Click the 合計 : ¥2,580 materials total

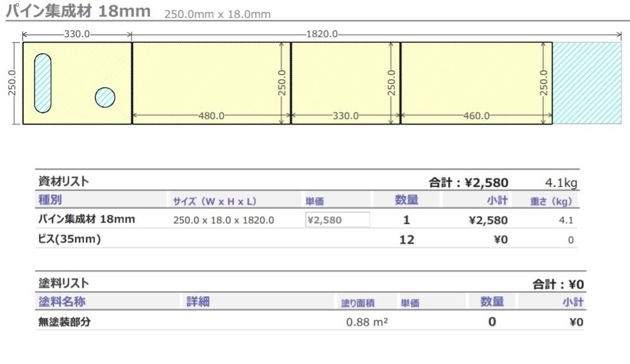tap(469, 182)
